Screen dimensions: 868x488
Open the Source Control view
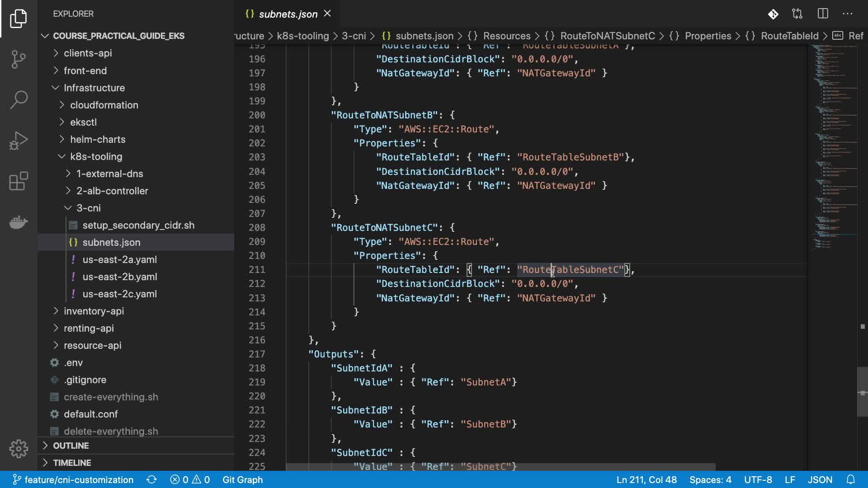pyautogui.click(x=19, y=59)
